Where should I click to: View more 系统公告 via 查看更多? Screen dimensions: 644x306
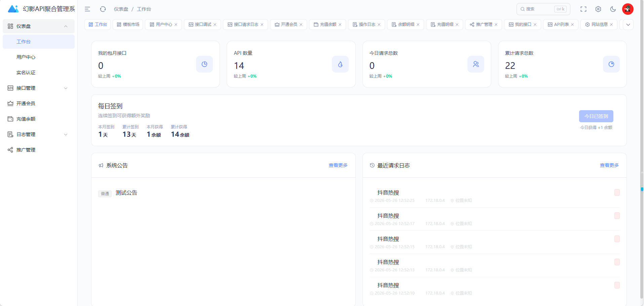click(338, 165)
